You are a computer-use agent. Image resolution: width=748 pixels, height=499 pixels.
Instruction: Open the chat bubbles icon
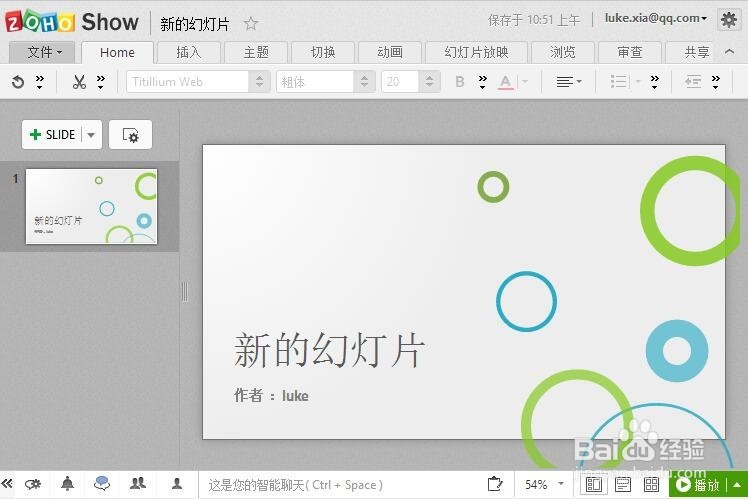(102, 484)
